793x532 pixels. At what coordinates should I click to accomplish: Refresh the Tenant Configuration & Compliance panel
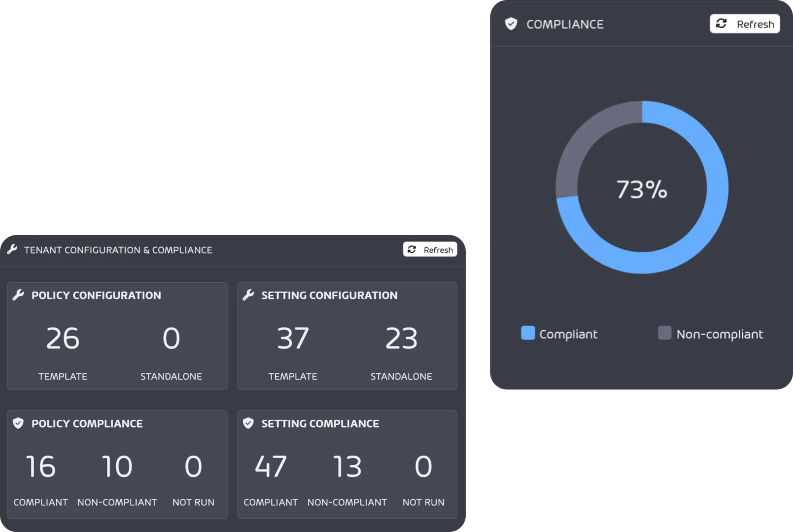point(430,250)
